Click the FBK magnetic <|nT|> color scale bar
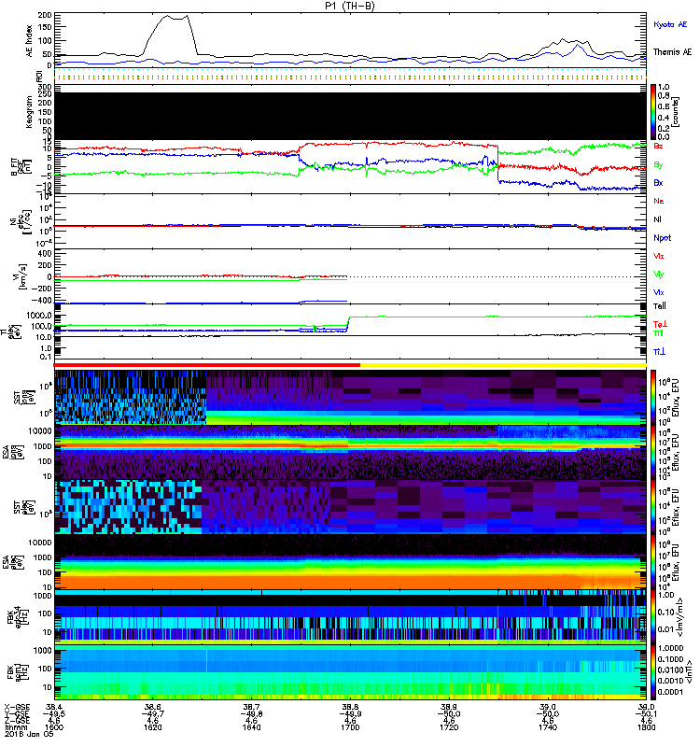This screenshot has height=747, width=700. (x=654, y=672)
